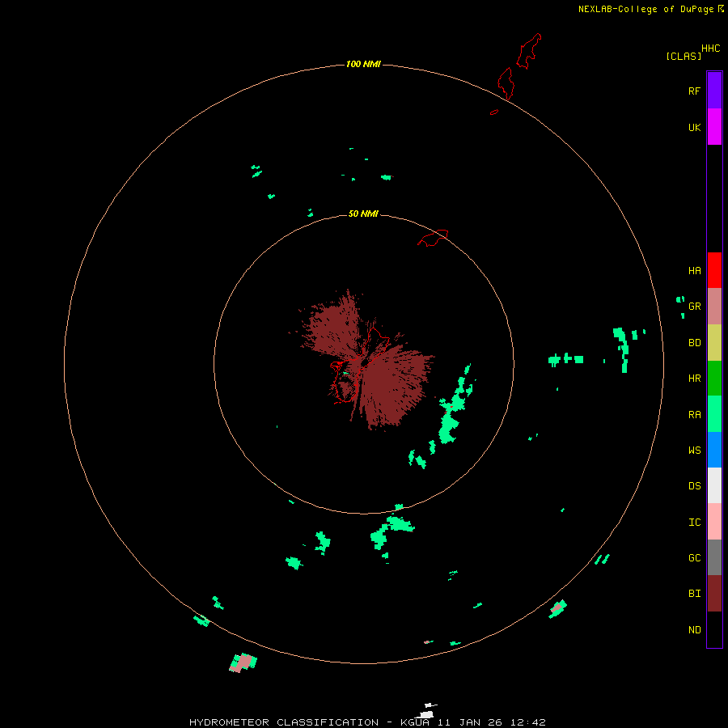The height and width of the screenshot is (728, 728).
Task: Click the 'KGUA' radar site identifier
Action: point(415,722)
